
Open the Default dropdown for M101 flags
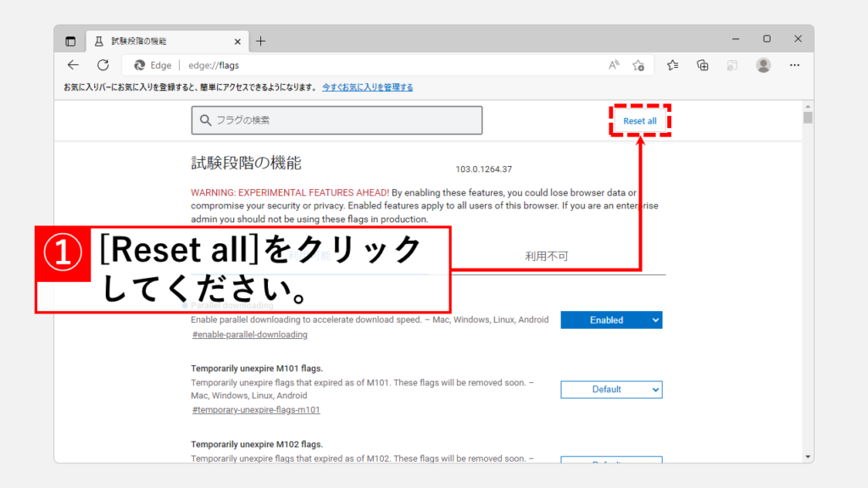pyautogui.click(x=611, y=390)
